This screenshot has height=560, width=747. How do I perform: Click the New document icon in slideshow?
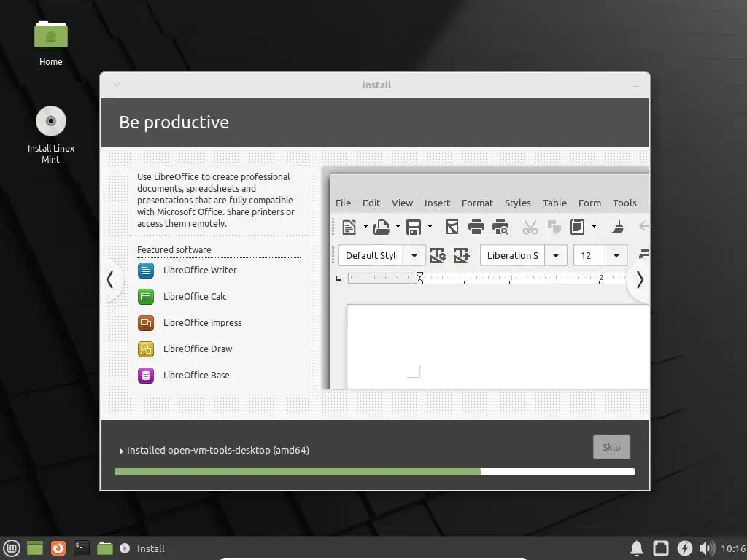(349, 227)
